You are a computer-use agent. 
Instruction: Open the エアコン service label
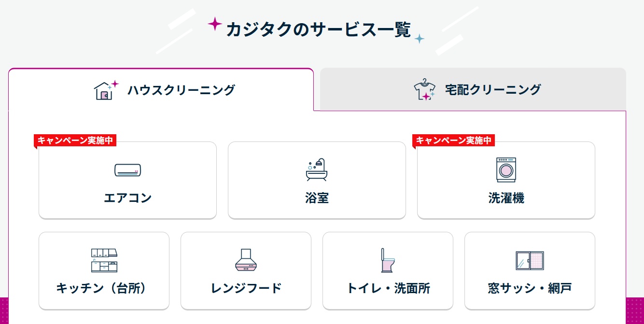pos(127,198)
